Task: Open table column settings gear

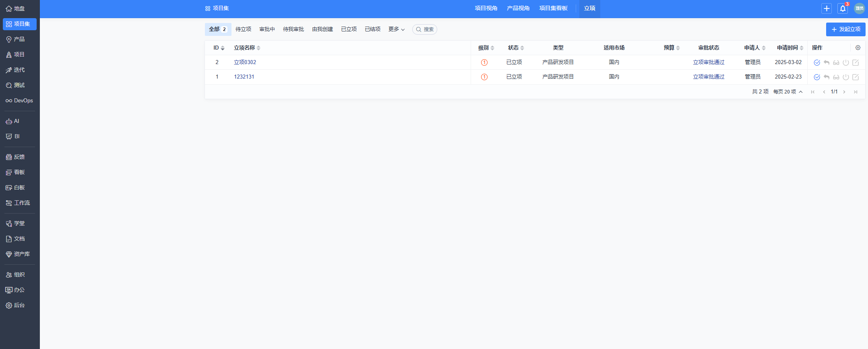Action: point(858,48)
